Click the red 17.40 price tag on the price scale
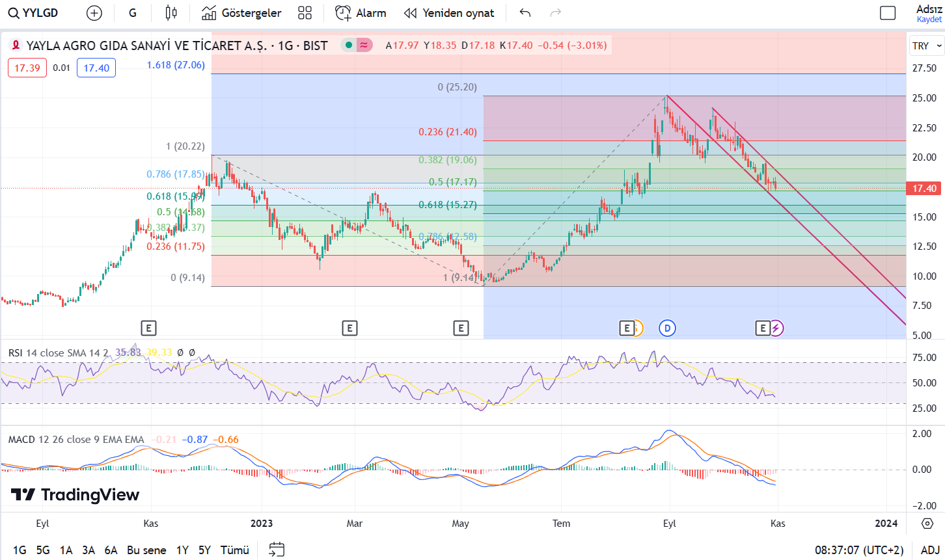The image size is (945, 560). (x=924, y=189)
